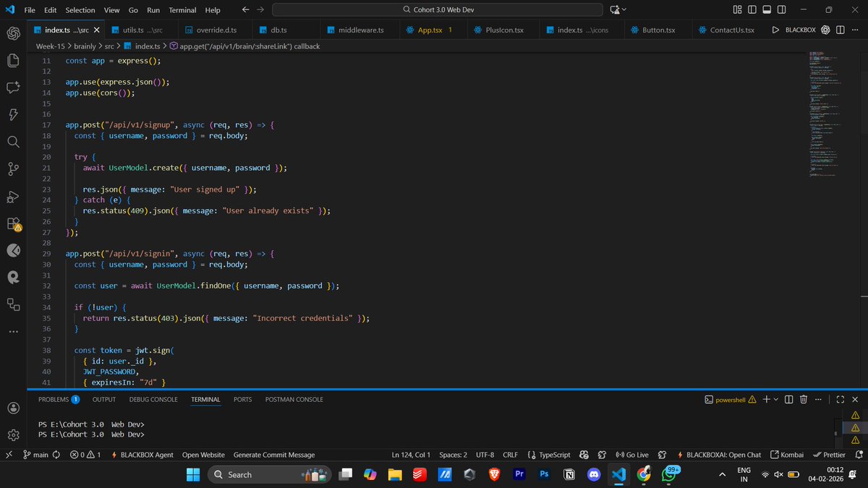Click the new terminal plus icon

(x=766, y=399)
